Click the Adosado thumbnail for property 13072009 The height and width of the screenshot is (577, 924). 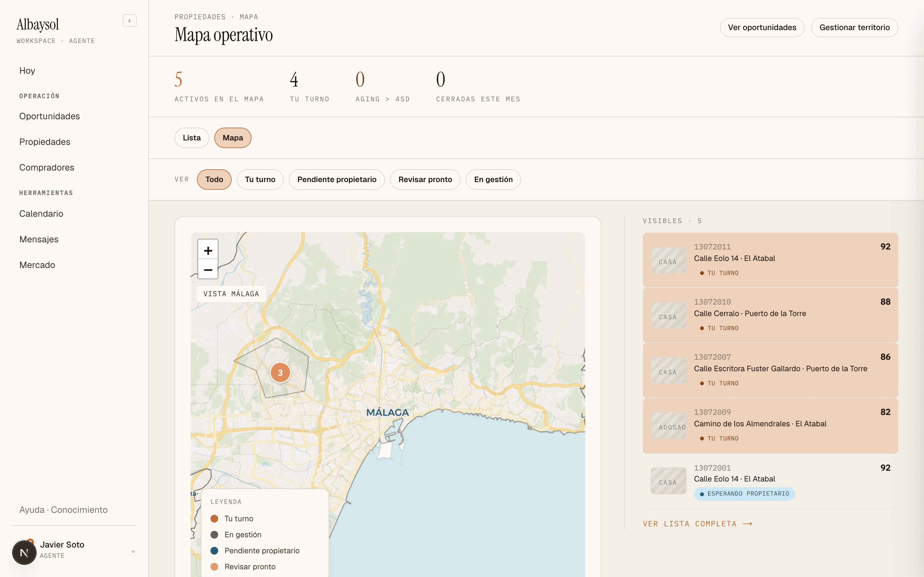(668, 425)
